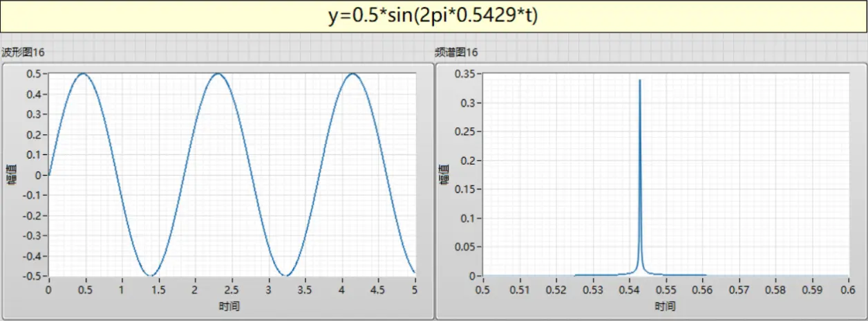Click the formula text y=0.5*sin(2pi*0.5429*t)
The image size is (868, 321).
pyautogui.click(x=433, y=16)
